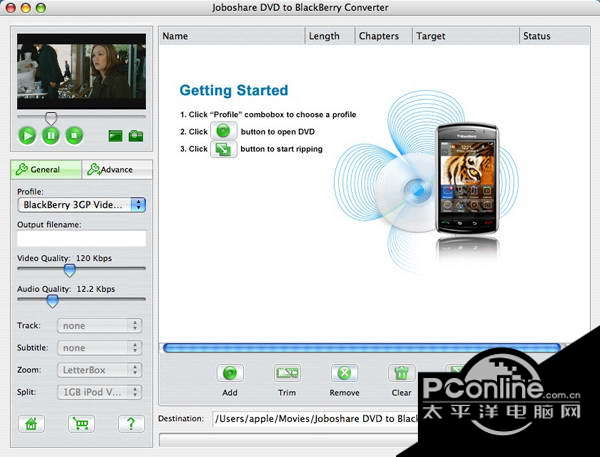The width and height of the screenshot is (600, 457).
Task: Zoom the window with the green button
Action: pos(41,8)
